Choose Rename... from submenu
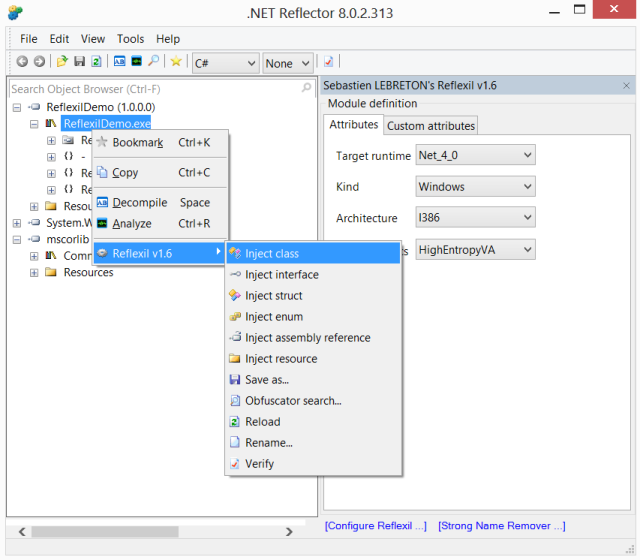The height and width of the screenshot is (560, 640). (x=313, y=443)
